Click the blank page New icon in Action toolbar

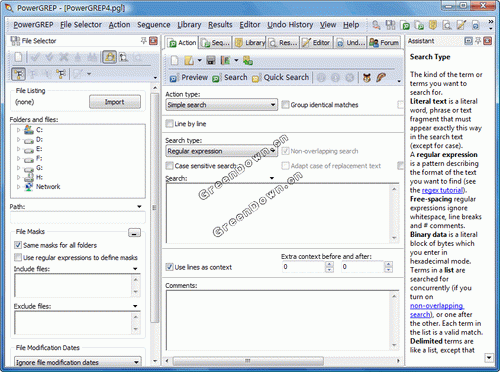(x=175, y=60)
